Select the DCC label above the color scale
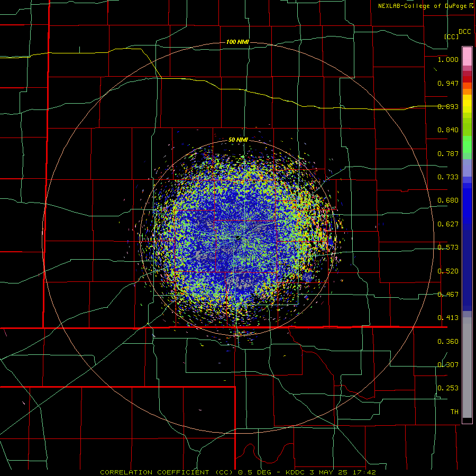Image resolution: width=476 pixels, height=476 pixels. (465, 32)
